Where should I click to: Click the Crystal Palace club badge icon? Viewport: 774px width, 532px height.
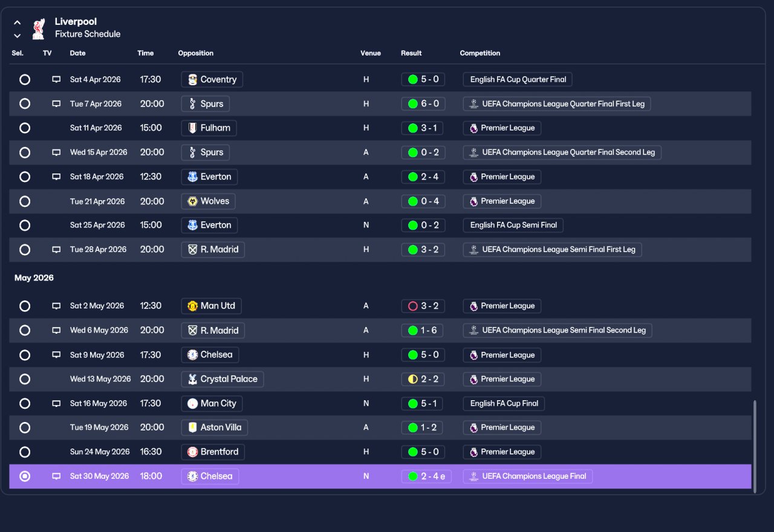coord(193,379)
